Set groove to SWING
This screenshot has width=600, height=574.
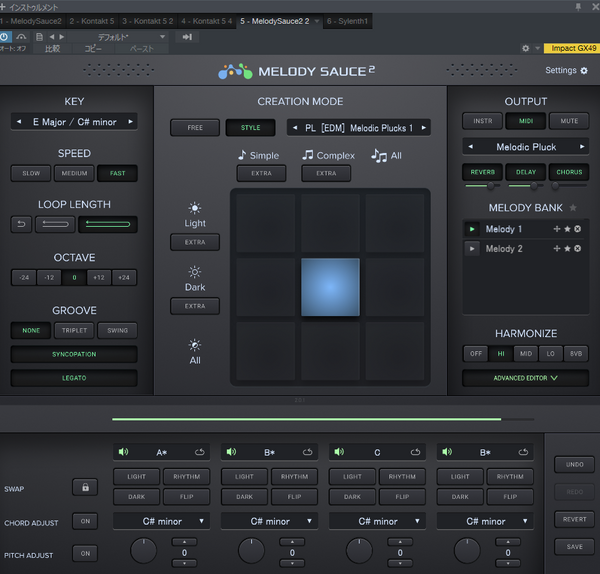[x=117, y=330]
